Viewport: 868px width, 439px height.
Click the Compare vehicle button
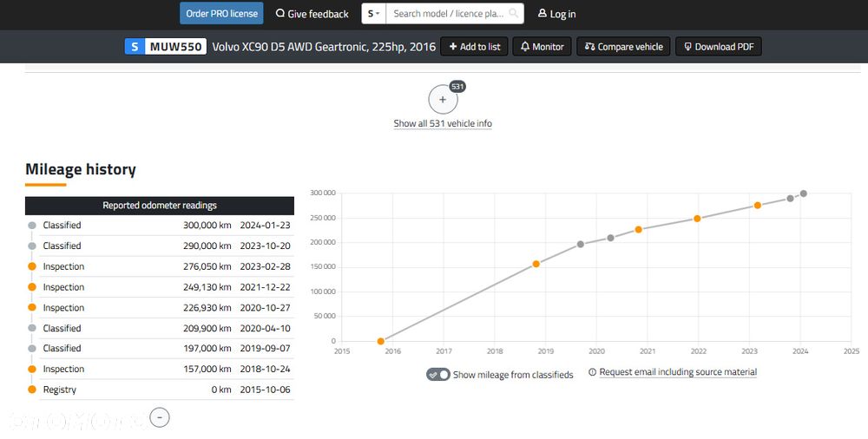623,47
